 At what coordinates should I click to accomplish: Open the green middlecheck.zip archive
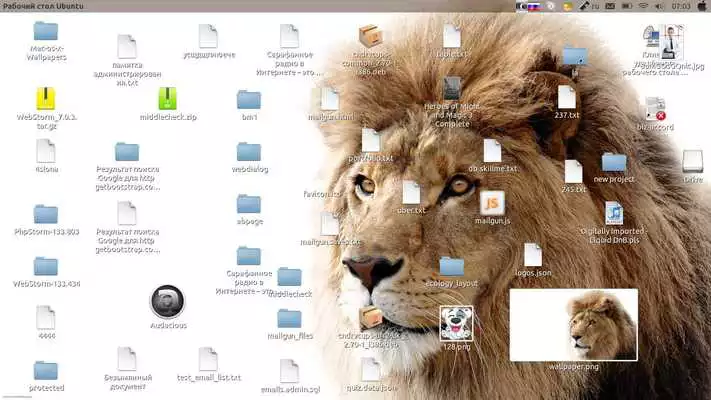167,98
